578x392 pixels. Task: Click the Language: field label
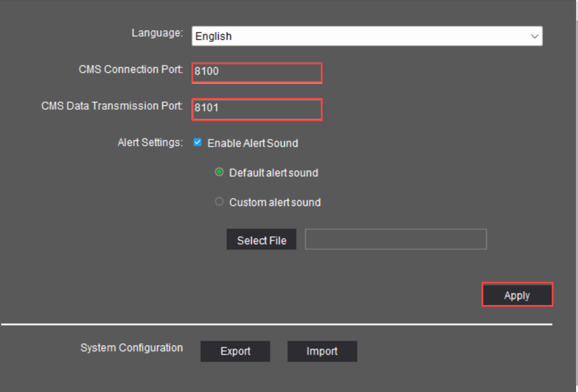158,33
